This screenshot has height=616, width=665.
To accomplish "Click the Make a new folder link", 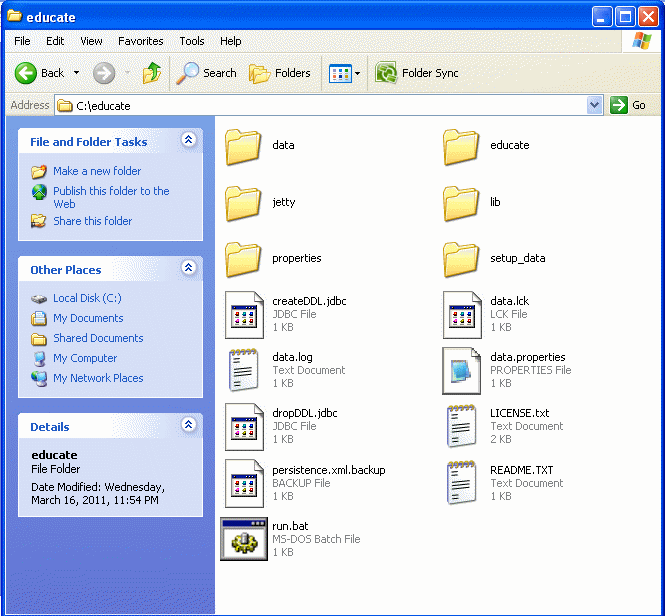I will click(97, 171).
